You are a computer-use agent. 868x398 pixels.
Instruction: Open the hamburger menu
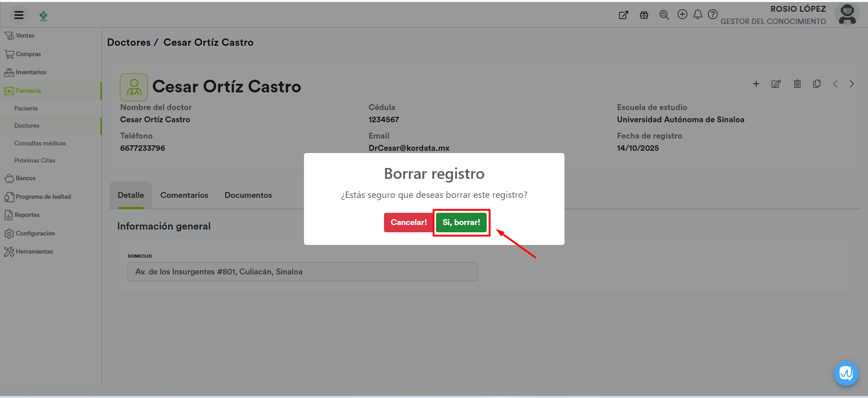pos(19,15)
